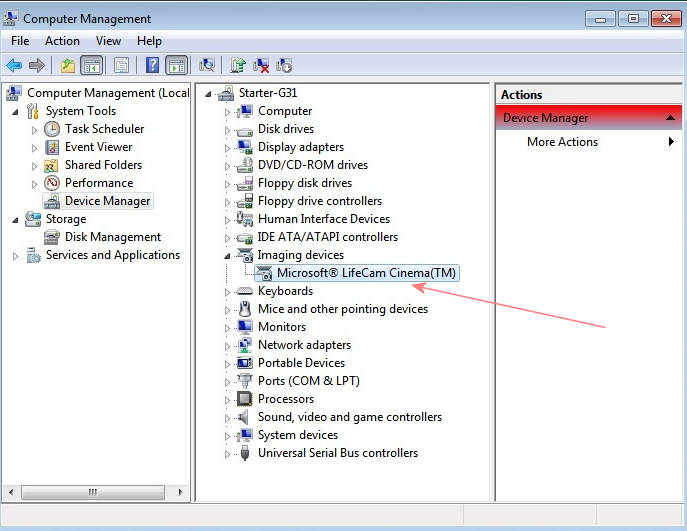Click the Forward arrow toolbar icon
Screen dimensions: 687x531
(x=37, y=66)
